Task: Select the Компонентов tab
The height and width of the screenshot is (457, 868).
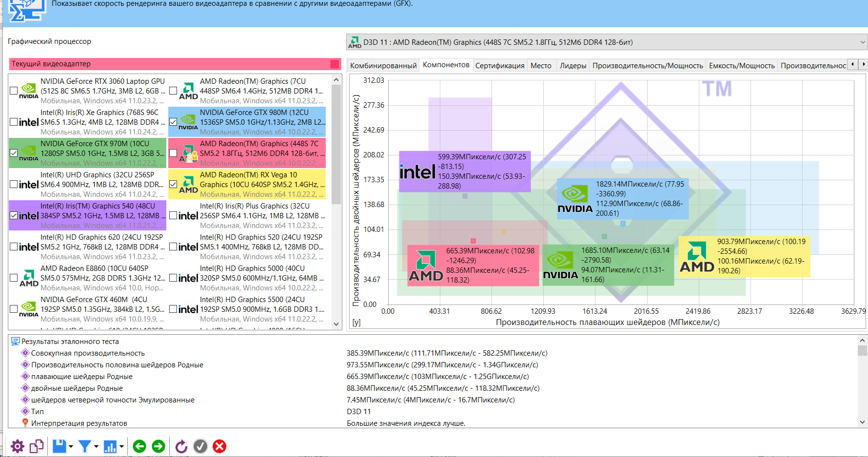Action: 446,65
